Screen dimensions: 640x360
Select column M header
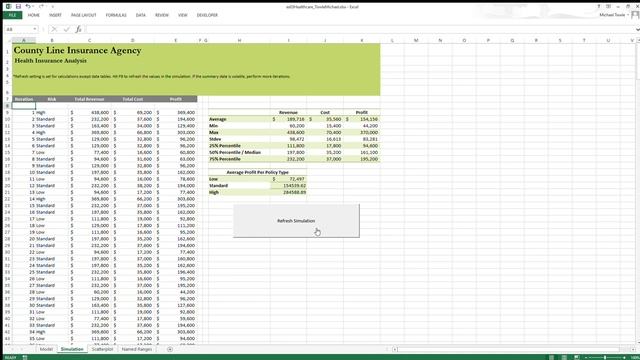[416, 40]
